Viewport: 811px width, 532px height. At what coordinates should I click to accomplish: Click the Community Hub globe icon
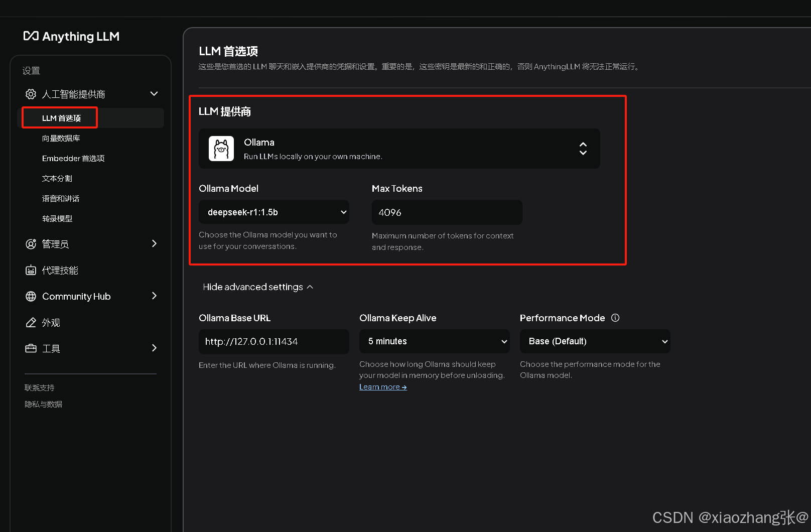click(30, 296)
